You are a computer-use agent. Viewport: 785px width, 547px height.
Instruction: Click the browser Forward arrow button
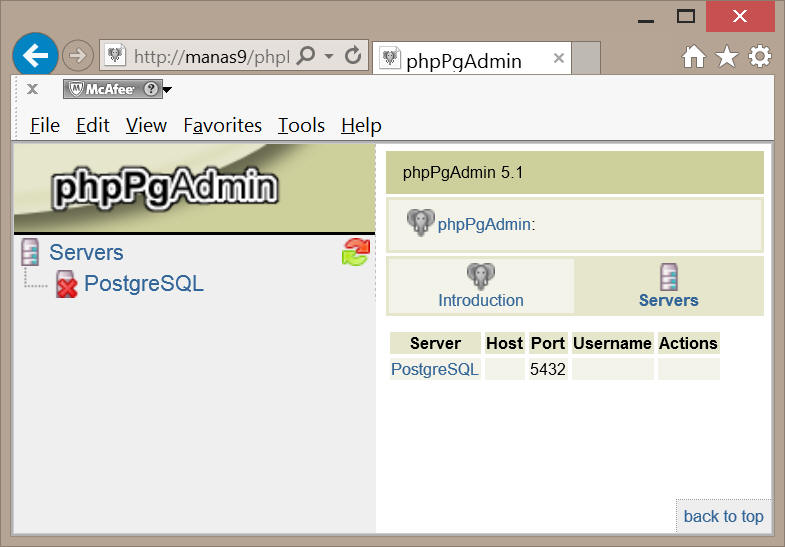click(78, 55)
